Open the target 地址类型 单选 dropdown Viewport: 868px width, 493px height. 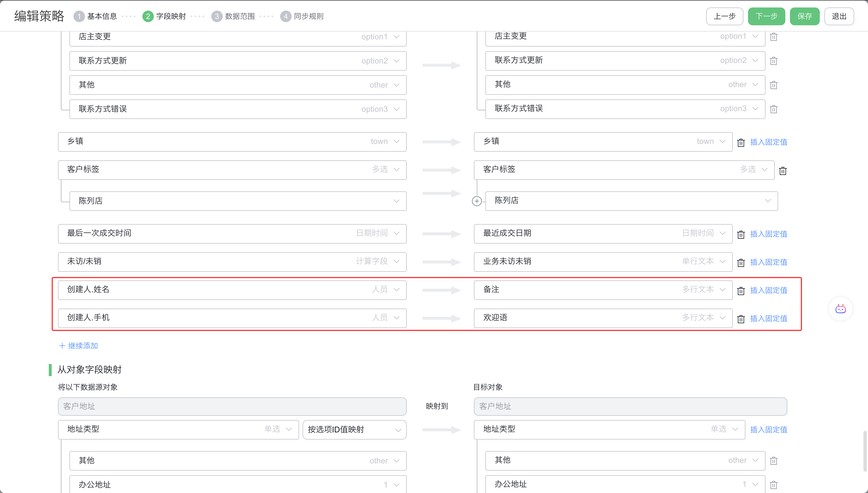(610, 430)
